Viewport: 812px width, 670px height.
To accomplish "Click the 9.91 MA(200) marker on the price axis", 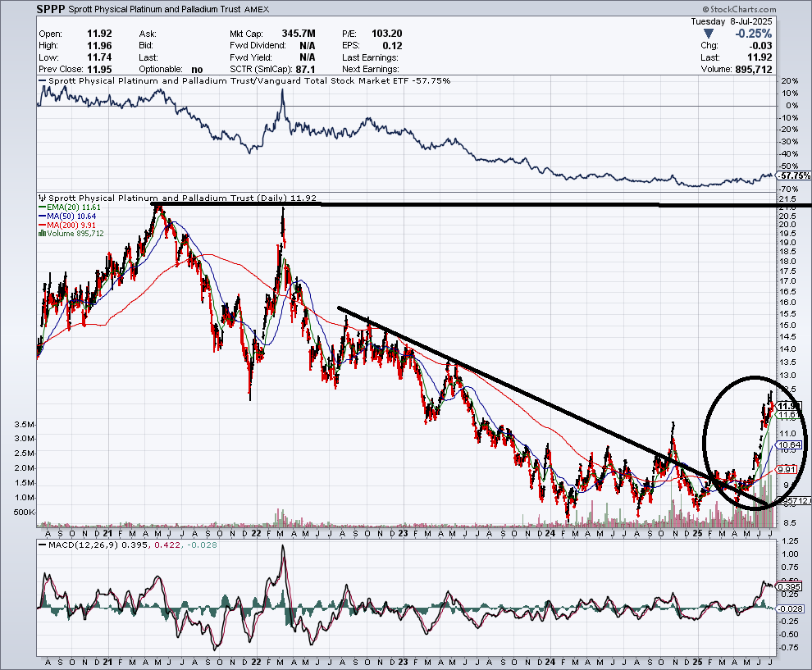I will pyautogui.click(x=787, y=470).
